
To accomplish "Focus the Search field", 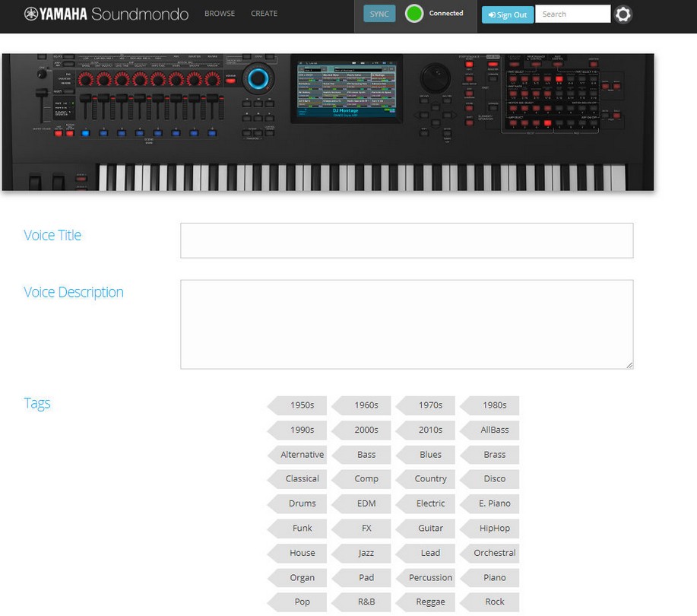I will click(x=572, y=14).
